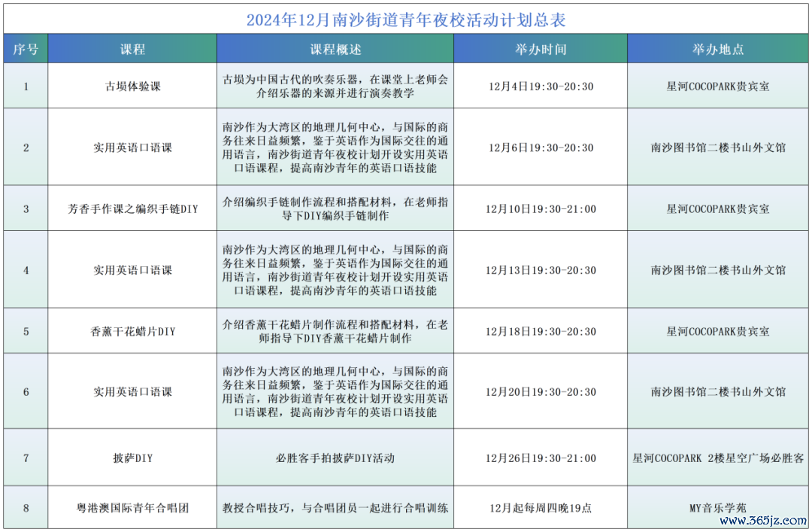Click the venue MY音乐学苑
Viewport: 812px width, 532px height.
(x=718, y=508)
